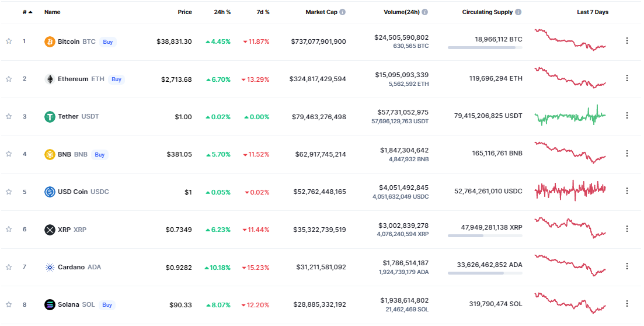Click the Cardano logo icon

click(x=50, y=267)
